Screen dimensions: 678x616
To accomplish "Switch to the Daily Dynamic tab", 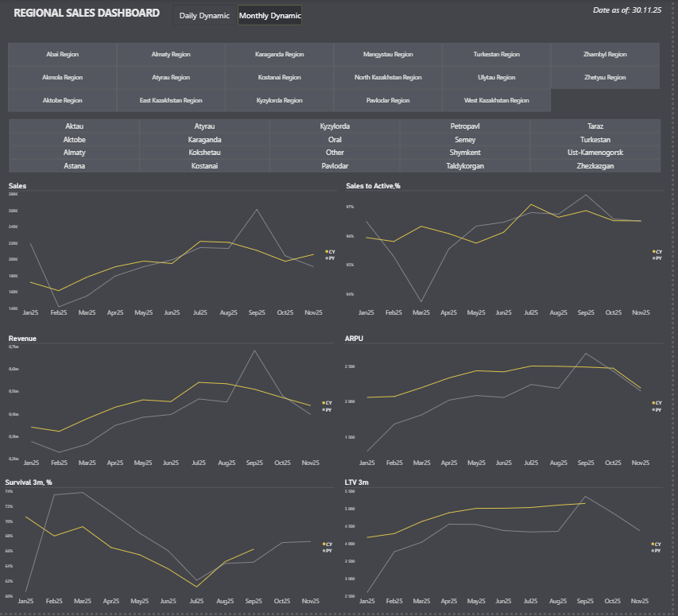I will click(203, 14).
